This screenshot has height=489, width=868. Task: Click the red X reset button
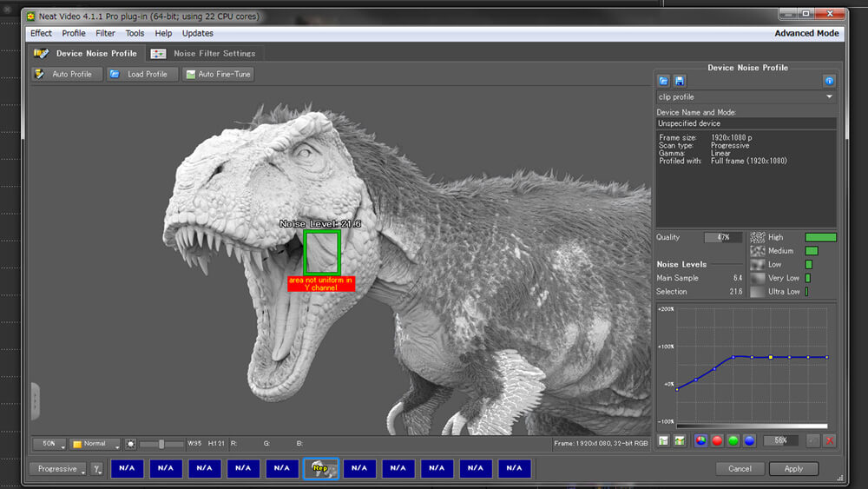[x=829, y=441]
